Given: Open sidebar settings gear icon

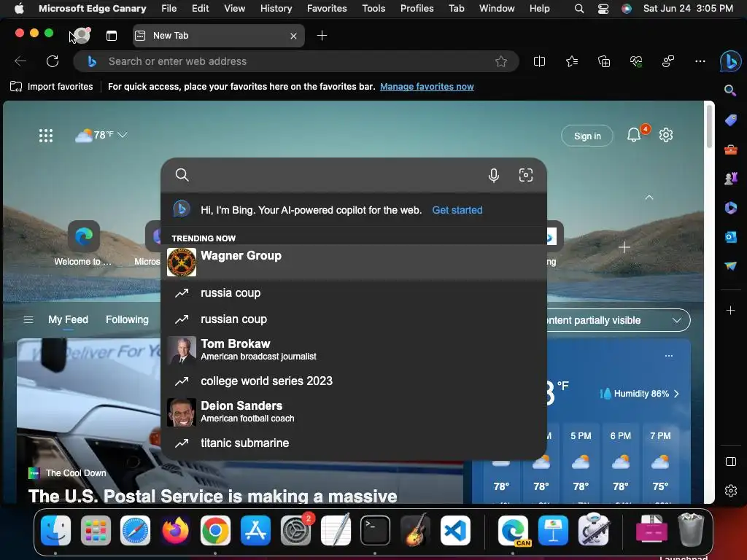Looking at the screenshot, I should tap(731, 491).
